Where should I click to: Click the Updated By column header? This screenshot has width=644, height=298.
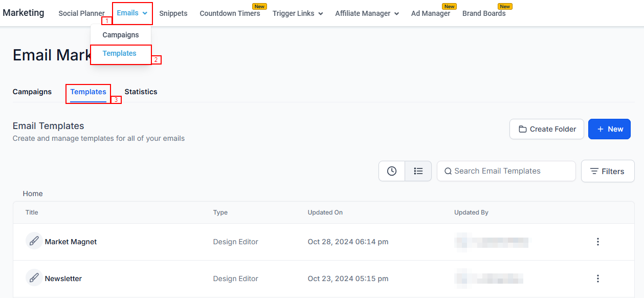coord(472,212)
